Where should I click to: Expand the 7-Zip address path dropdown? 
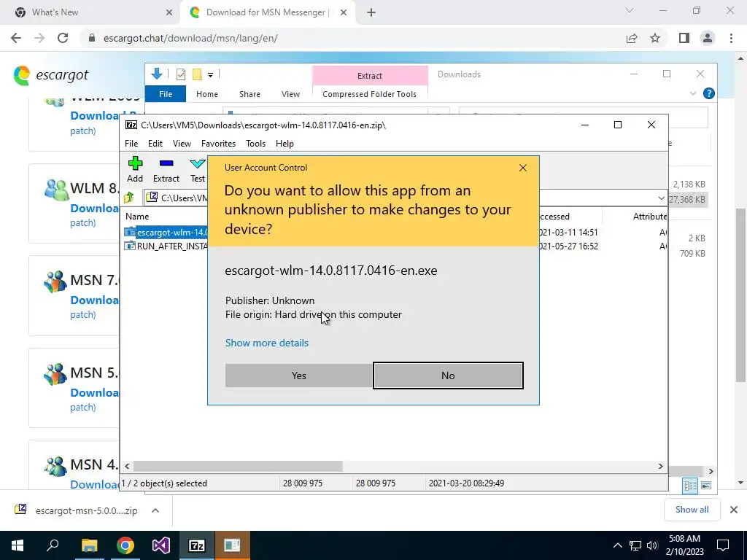661,198
